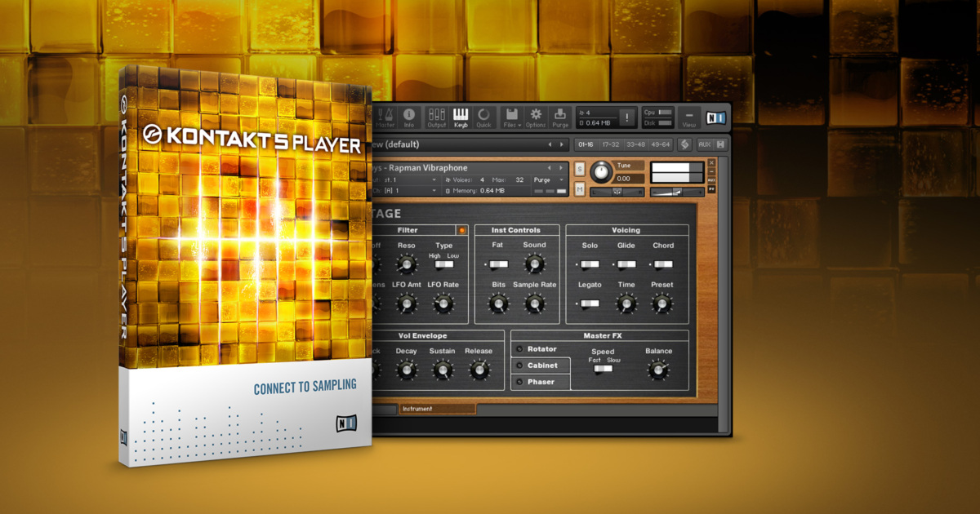The height and width of the screenshot is (514, 980).
Task: Click the Purge icon in toolbar
Action: pos(560,117)
